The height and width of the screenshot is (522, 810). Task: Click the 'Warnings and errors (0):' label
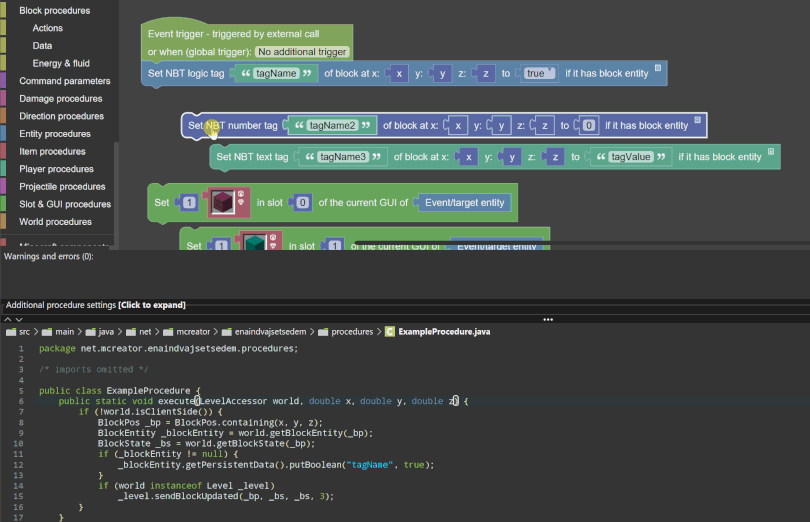[49, 256]
